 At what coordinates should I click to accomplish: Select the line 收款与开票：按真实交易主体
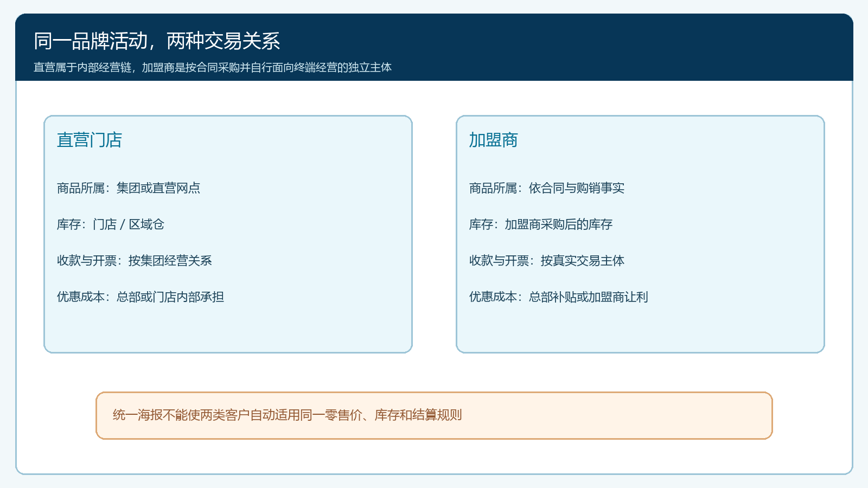click(x=547, y=261)
